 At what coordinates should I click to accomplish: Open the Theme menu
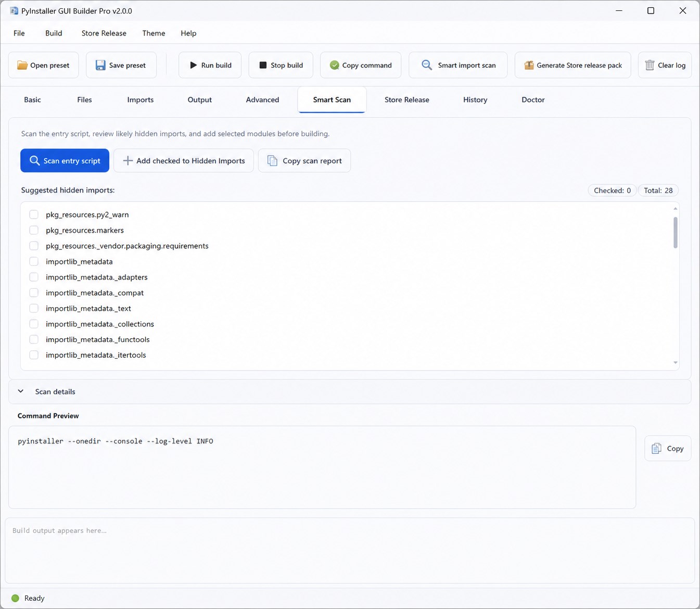[x=154, y=33]
